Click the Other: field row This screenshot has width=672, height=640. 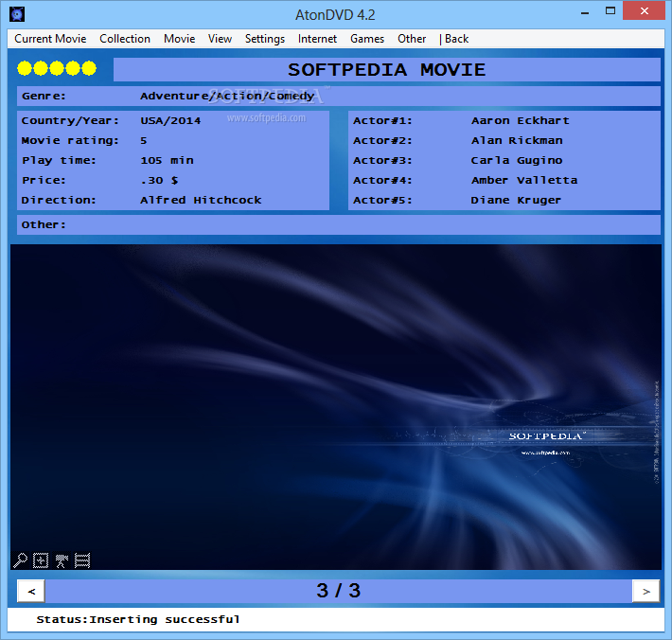(339, 224)
